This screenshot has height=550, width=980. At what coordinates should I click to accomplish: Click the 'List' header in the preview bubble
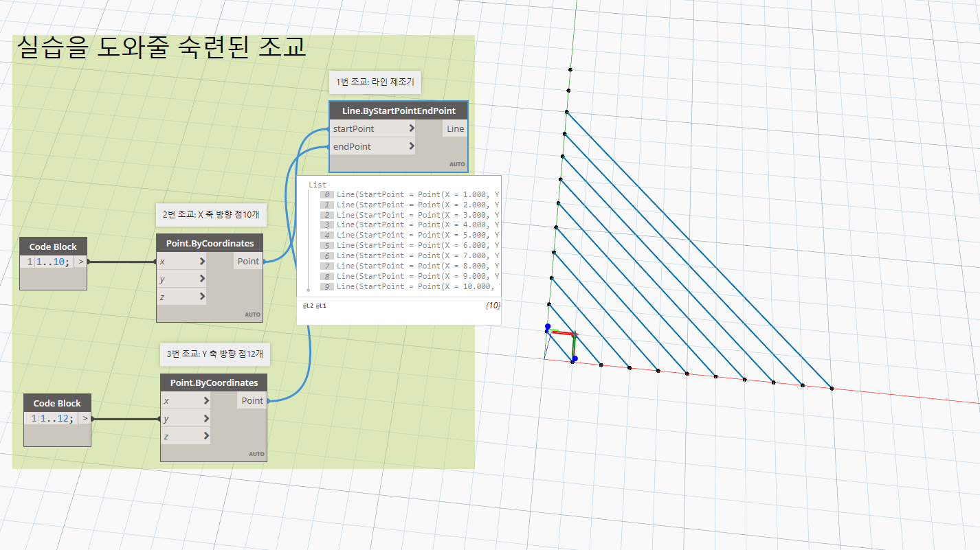318,185
